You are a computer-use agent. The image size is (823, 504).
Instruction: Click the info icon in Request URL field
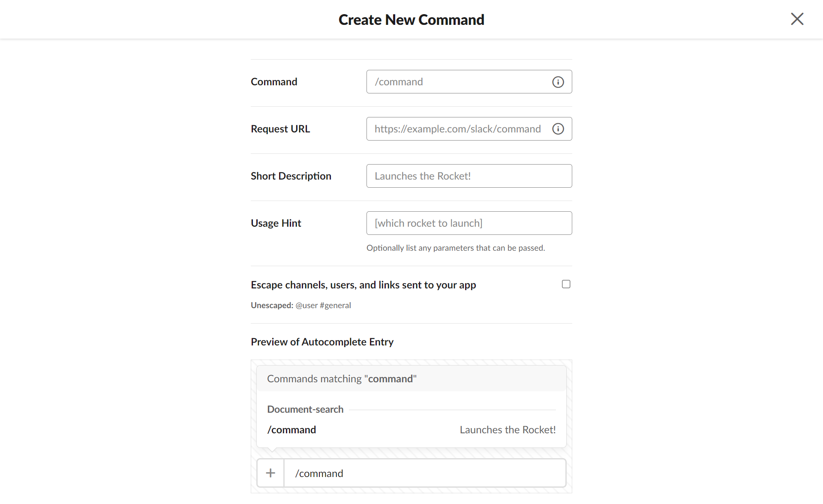pyautogui.click(x=558, y=129)
